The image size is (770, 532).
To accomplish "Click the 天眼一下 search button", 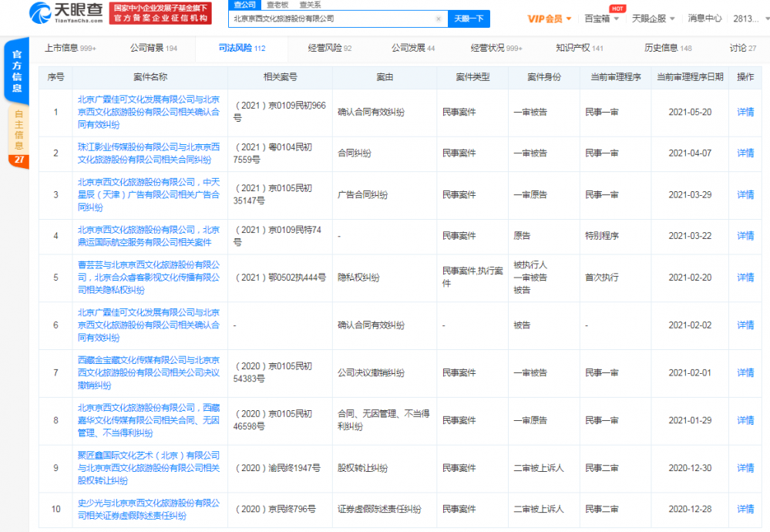I will coord(469,19).
